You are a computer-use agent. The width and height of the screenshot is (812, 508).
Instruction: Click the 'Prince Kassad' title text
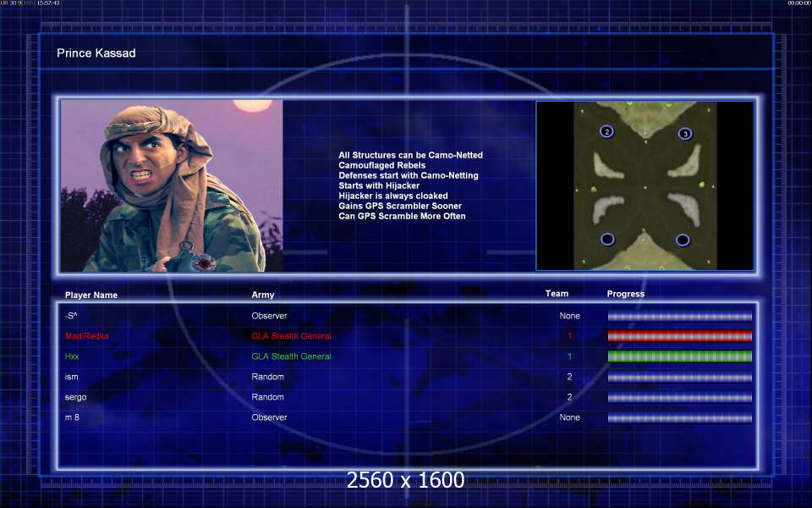(x=96, y=52)
